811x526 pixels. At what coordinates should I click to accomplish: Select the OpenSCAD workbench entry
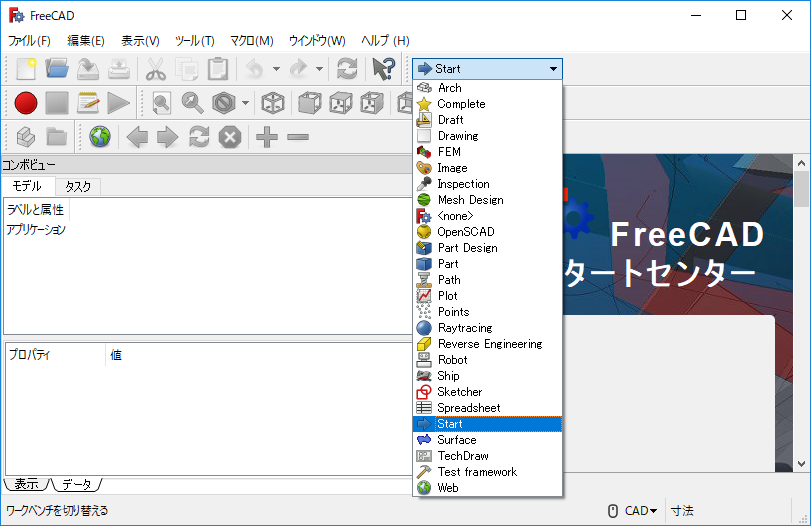[x=487, y=232]
